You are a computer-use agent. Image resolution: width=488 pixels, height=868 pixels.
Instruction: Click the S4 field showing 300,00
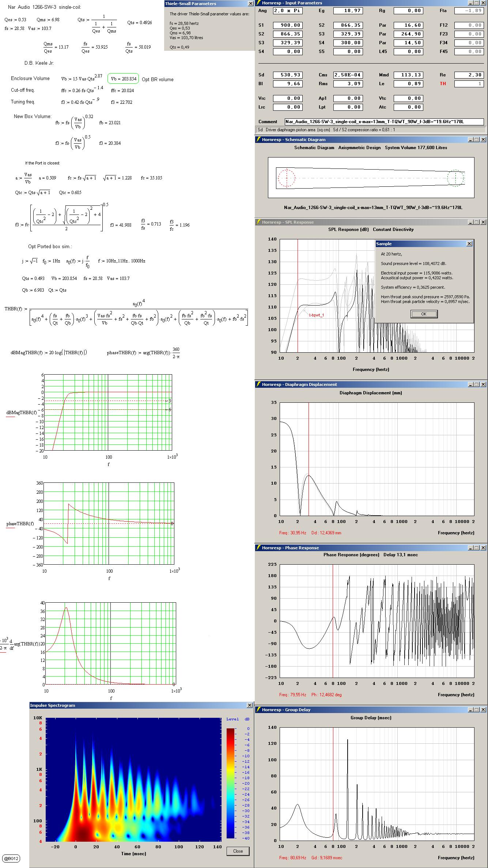(348, 43)
